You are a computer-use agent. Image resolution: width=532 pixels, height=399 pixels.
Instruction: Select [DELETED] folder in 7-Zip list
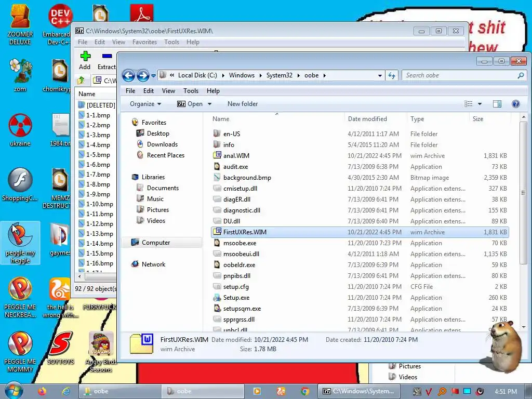(97, 105)
